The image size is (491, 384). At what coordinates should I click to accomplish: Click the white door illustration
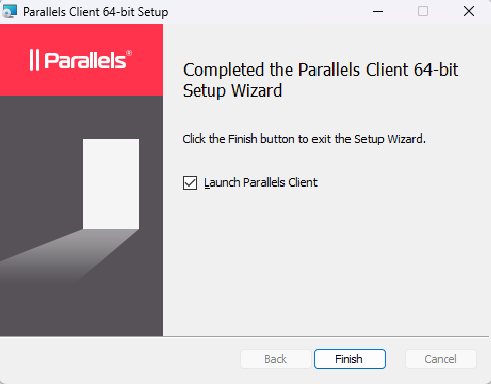(111, 184)
